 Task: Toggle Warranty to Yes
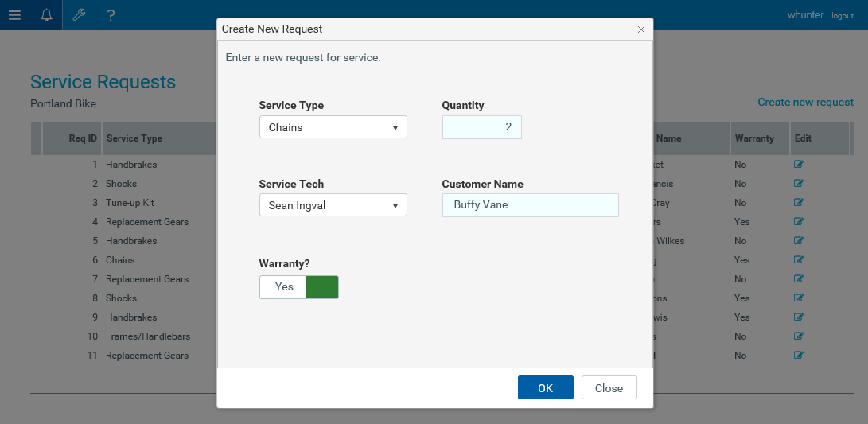click(x=283, y=287)
